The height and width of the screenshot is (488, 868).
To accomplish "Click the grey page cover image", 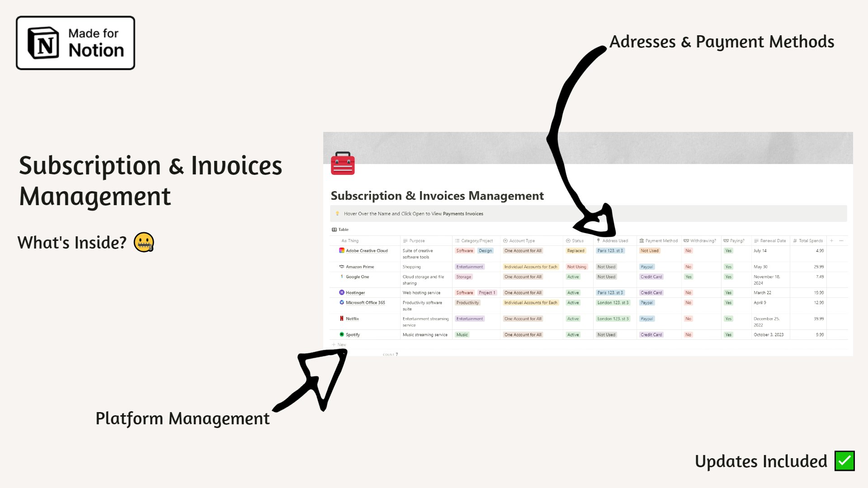I will (x=588, y=148).
